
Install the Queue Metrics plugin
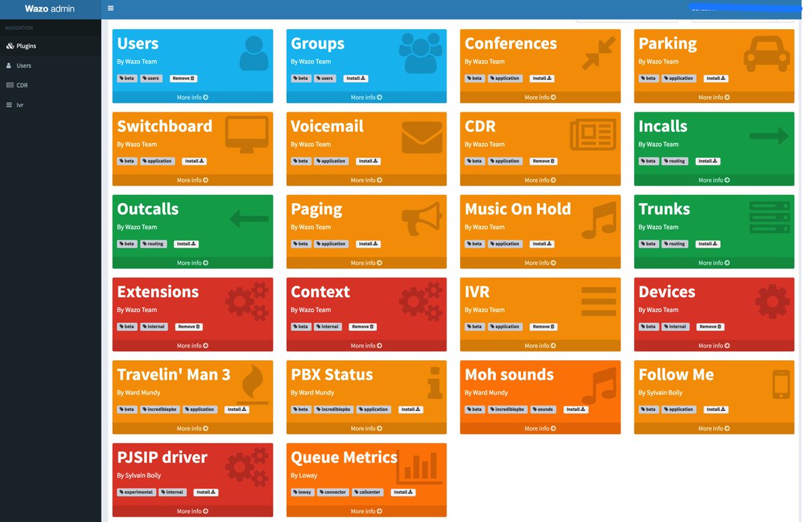[402, 492]
